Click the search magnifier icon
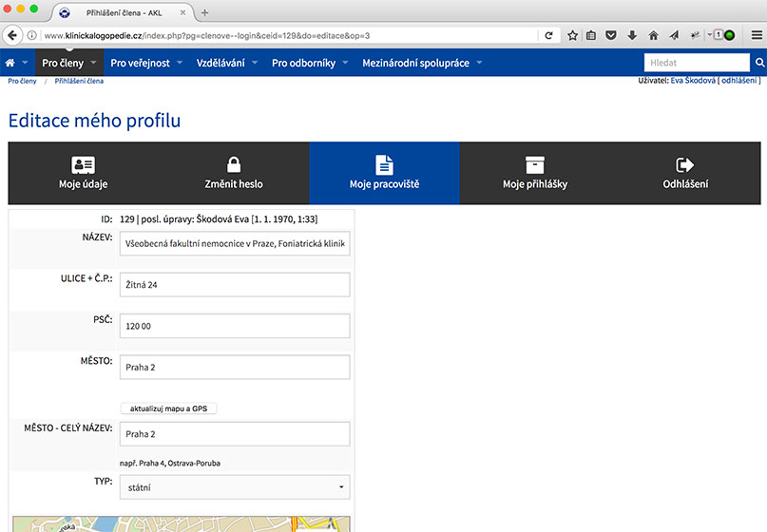Viewport: 767px width, 532px height. pyautogui.click(x=759, y=63)
